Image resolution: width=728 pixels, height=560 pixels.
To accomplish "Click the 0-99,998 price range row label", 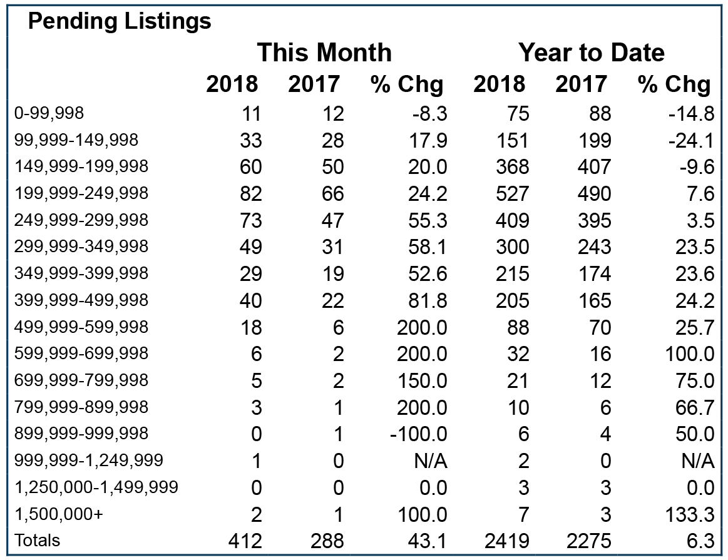I will 49,113.
